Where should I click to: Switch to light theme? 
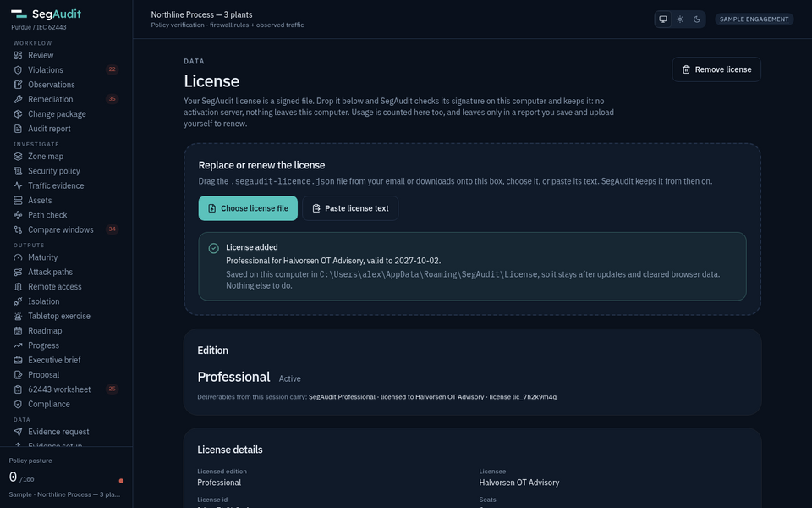click(x=680, y=19)
